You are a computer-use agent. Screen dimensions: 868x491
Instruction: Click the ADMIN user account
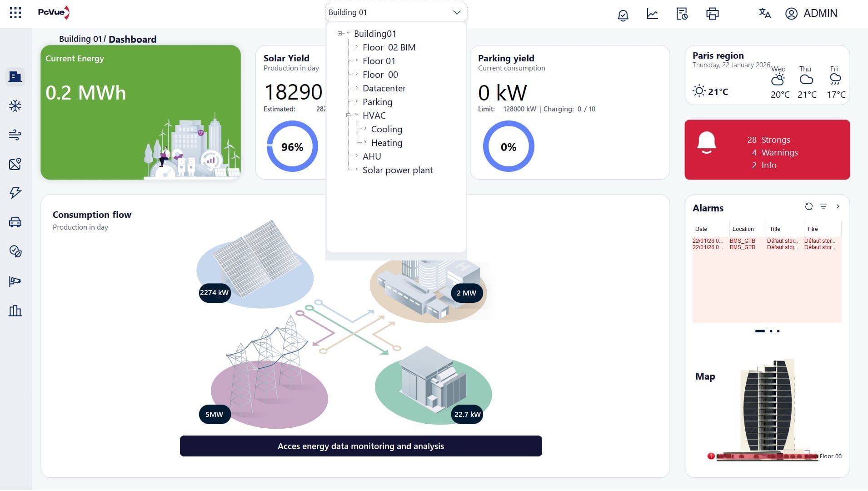811,13
